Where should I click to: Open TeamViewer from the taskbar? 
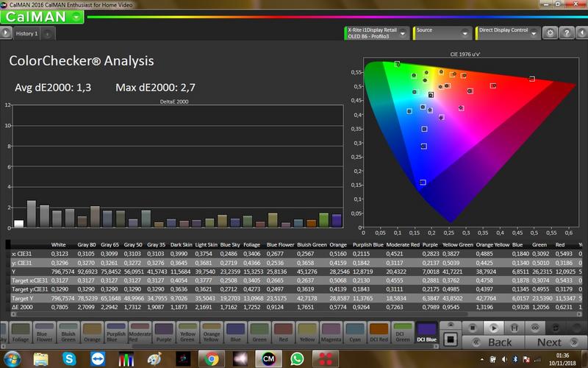point(98,359)
